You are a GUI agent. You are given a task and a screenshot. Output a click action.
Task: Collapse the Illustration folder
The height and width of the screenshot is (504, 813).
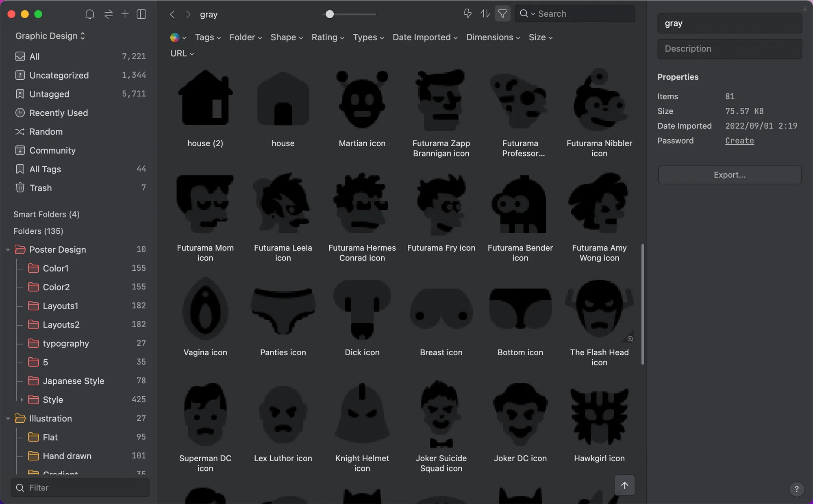(x=8, y=418)
